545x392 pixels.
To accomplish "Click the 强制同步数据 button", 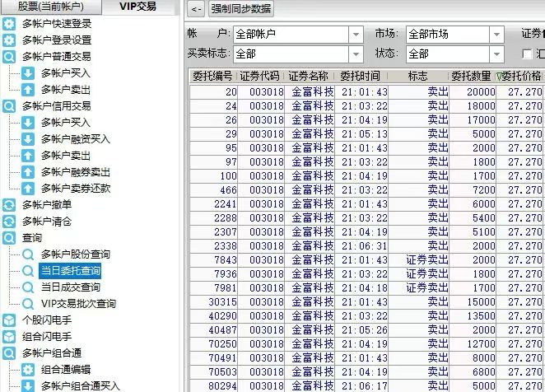I will click(241, 9).
